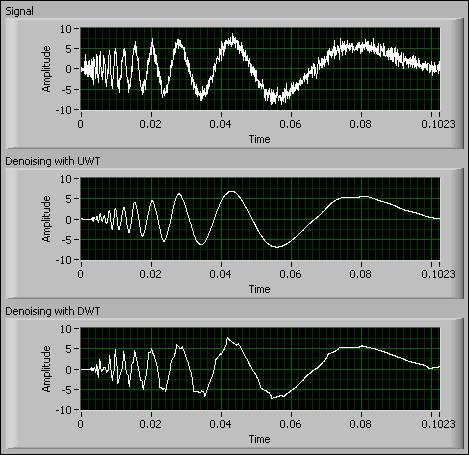Click the Amplitude axis label of Signal graph
Viewport: 469px width, 455px height.
pos(46,69)
